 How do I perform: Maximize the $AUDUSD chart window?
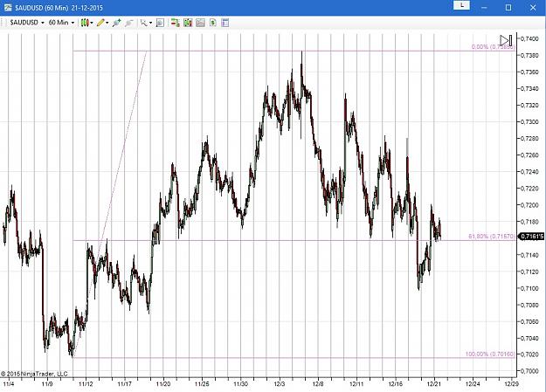pos(508,7)
